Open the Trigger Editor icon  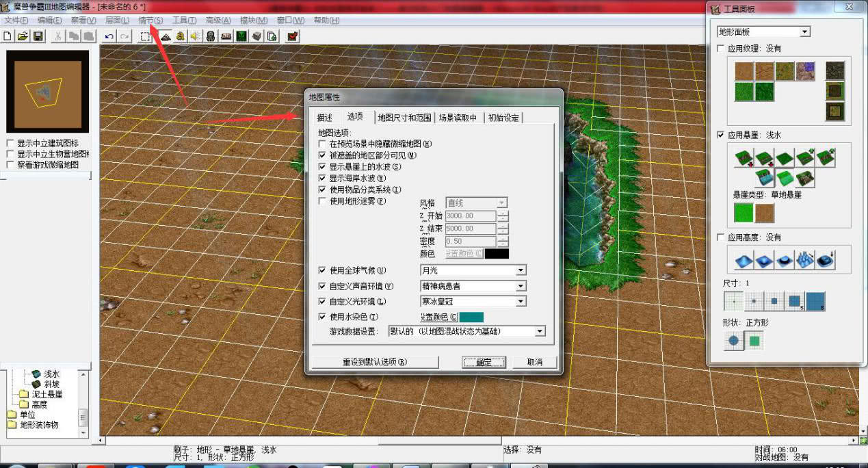179,36
